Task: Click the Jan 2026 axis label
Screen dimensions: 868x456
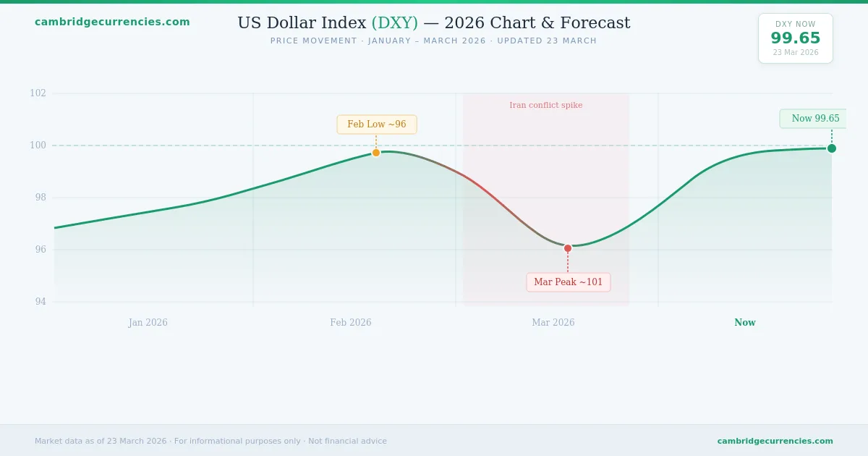Action: [148, 323]
